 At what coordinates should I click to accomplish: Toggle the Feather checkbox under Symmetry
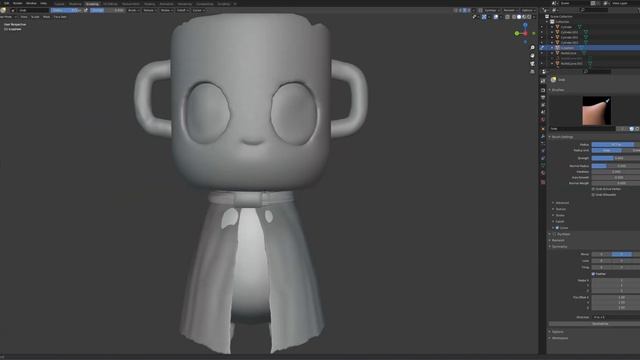(x=593, y=274)
